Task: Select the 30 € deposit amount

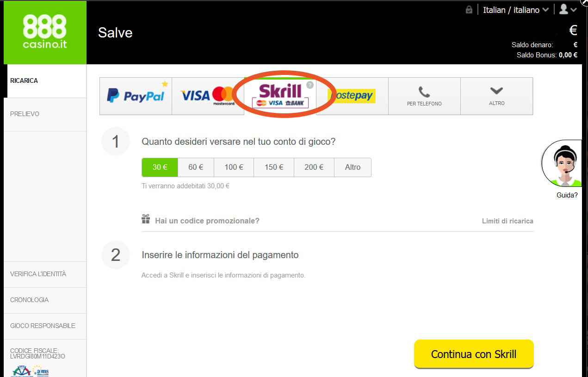Action: pyautogui.click(x=160, y=167)
